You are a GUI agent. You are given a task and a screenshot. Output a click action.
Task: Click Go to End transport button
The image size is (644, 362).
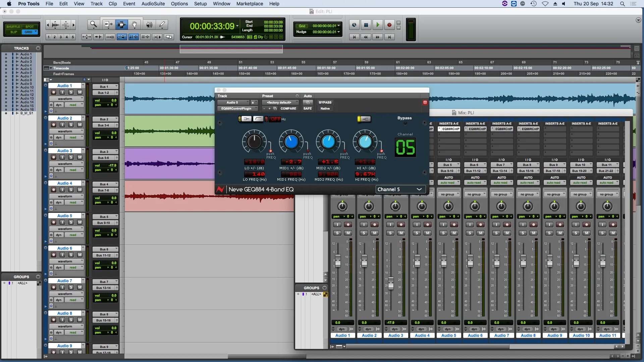(x=389, y=37)
